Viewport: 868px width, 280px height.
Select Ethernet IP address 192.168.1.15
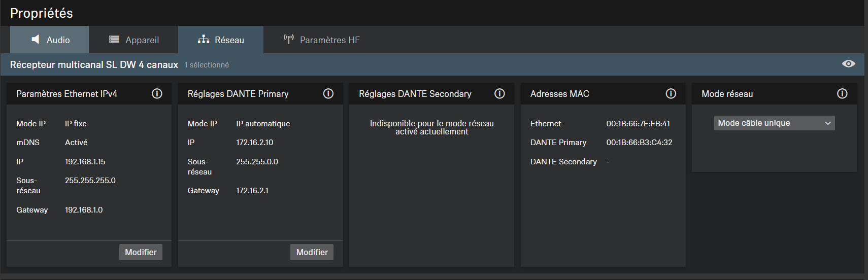click(85, 162)
